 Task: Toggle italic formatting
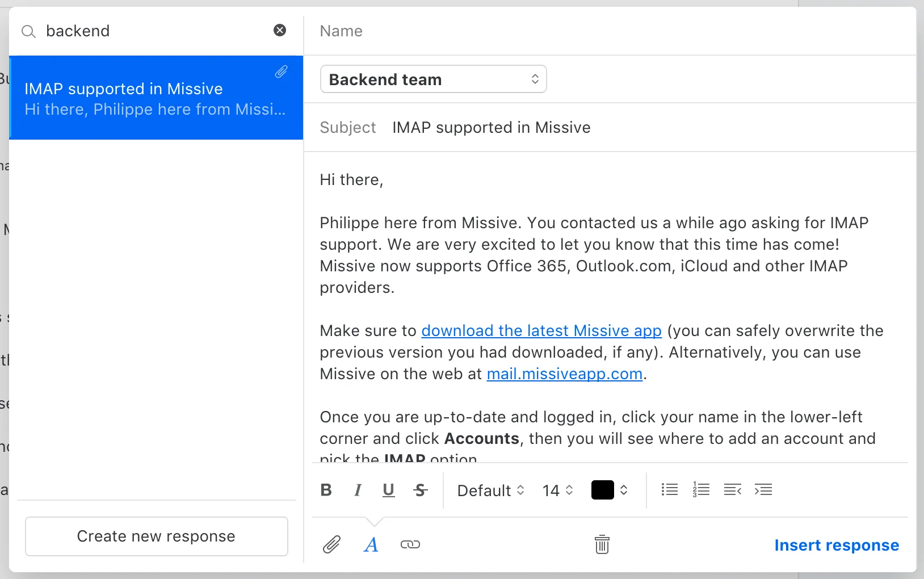(x=358, y=490)
